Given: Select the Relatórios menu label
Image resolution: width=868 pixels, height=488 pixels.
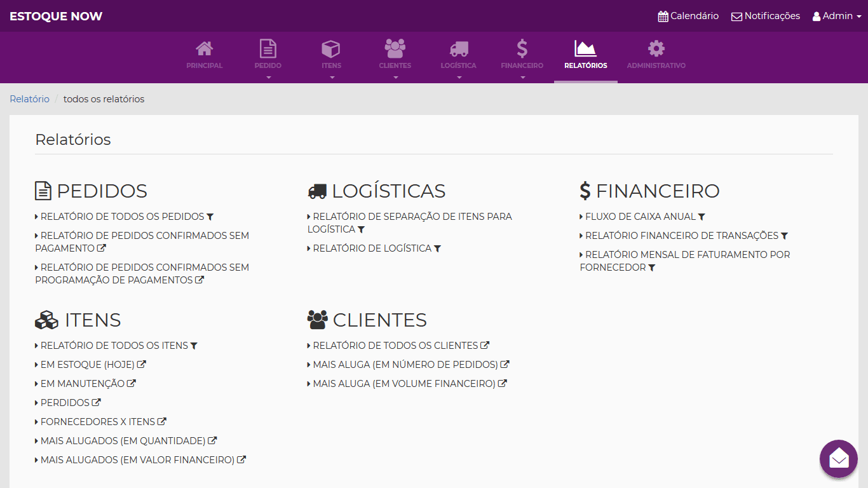Looking at the screenshot, I should point(585,65).
